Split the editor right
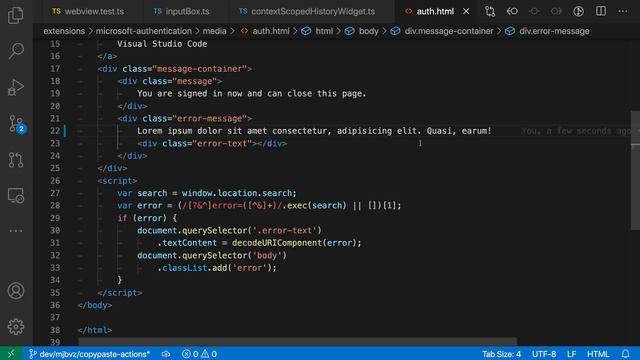Screen dimensions: 640x360 [601, 11]
